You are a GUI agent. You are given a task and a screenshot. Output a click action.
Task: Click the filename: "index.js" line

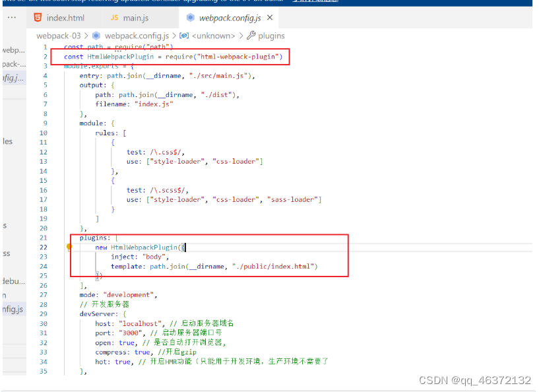point(134,104)
